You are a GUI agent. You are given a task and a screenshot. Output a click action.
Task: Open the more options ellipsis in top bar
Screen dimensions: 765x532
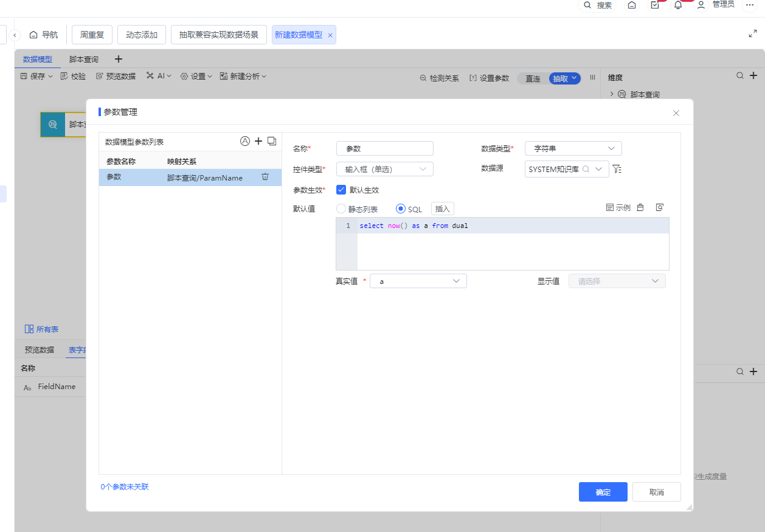pos(750,4)
